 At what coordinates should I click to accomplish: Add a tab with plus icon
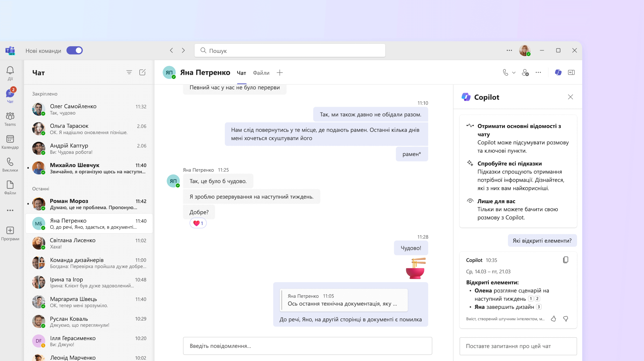(x=280, y=73)
